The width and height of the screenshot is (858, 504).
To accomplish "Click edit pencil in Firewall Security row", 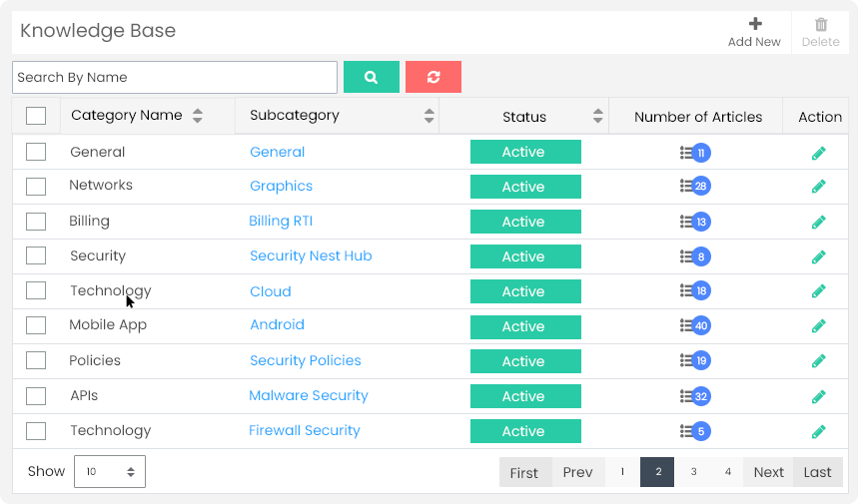I will click(819, 431).
